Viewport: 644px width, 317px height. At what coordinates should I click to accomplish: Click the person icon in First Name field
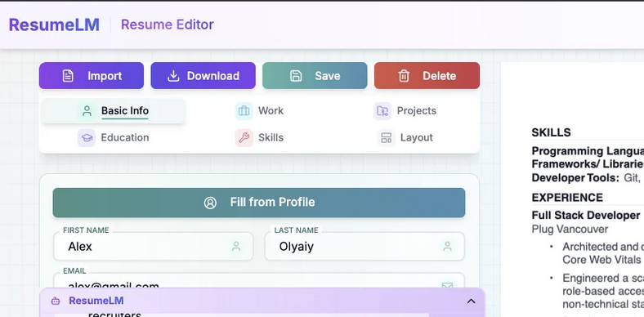[x=236, y=247]
